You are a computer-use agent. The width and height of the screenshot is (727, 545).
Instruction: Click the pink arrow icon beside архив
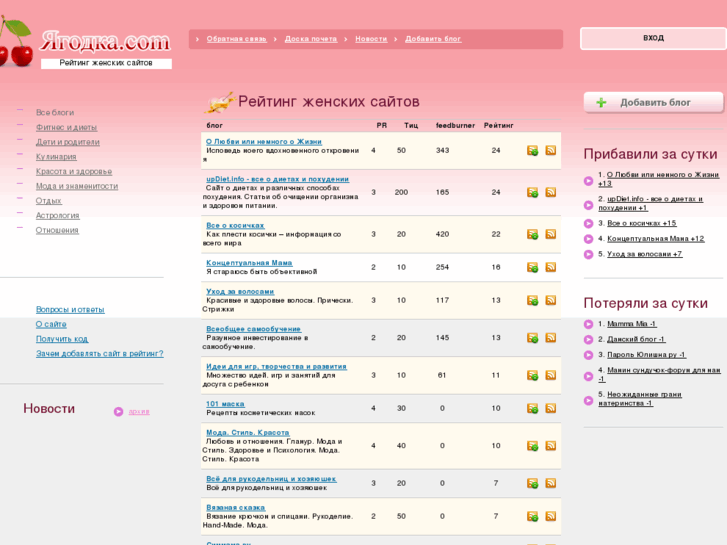pyautogui.click(x=118, y=411)
